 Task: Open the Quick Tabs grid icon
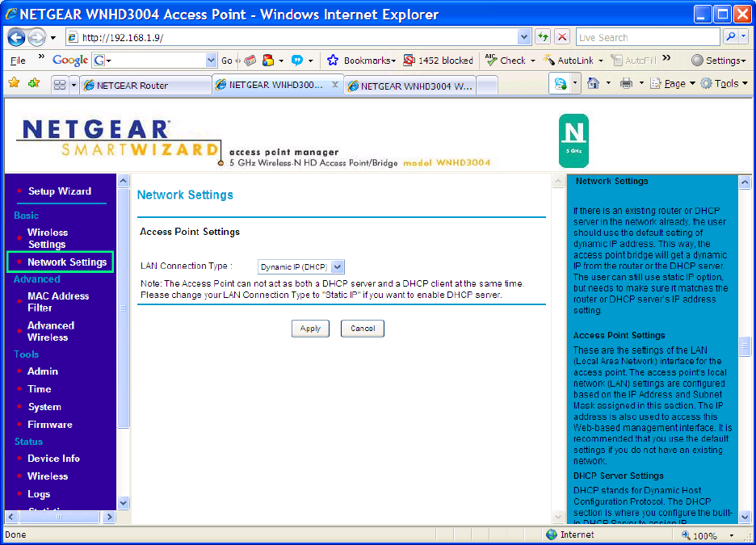click(60, 86)
